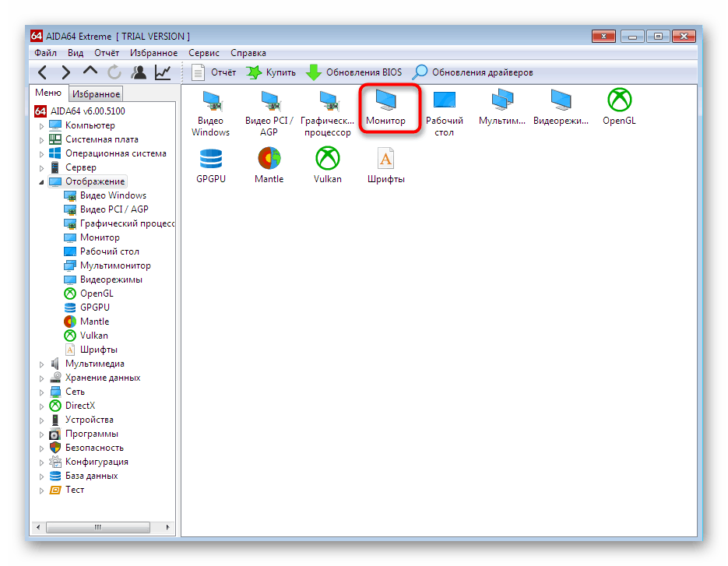The height and width of the screenshot is (566, 728).
Task: Expand the Хранение данных tree node
Action: [x=41, y=378]
